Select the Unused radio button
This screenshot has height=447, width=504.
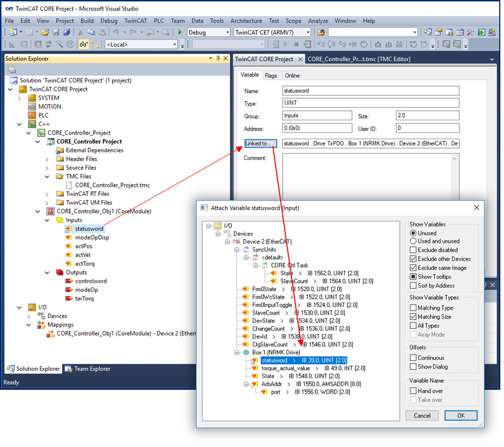click(x=413, y=233)
